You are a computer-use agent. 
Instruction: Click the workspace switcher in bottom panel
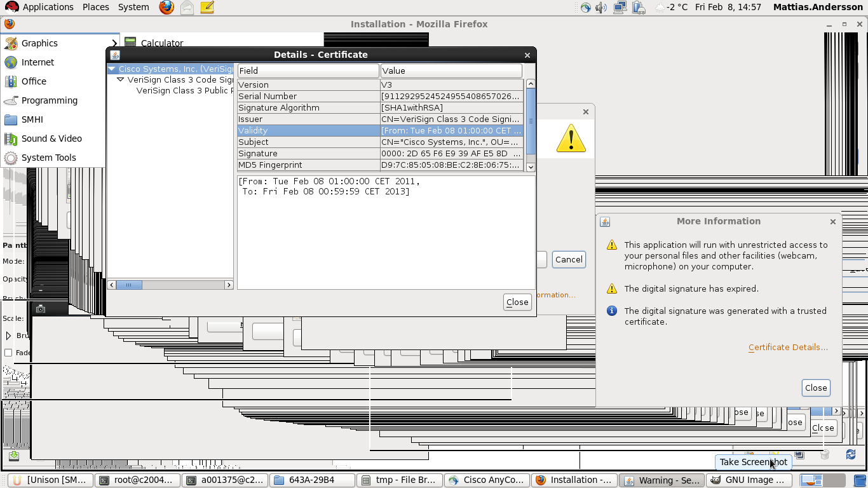[x=821, y=480]
